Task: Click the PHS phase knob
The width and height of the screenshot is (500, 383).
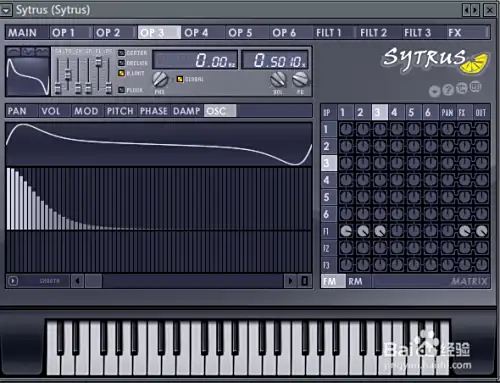Action: pyautogui.click(x=160, y=79)
